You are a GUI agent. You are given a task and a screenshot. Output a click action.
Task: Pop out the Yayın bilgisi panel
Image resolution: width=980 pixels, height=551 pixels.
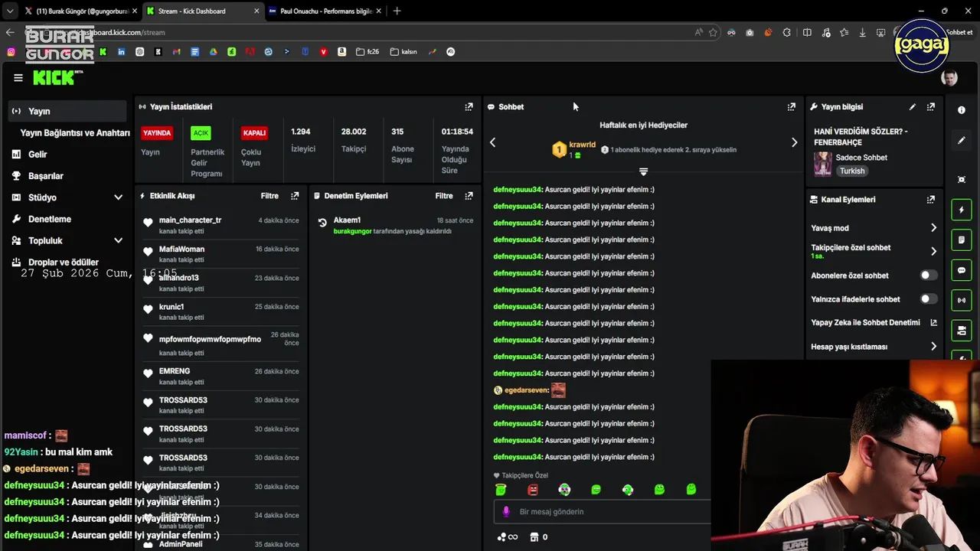point(930,107)
